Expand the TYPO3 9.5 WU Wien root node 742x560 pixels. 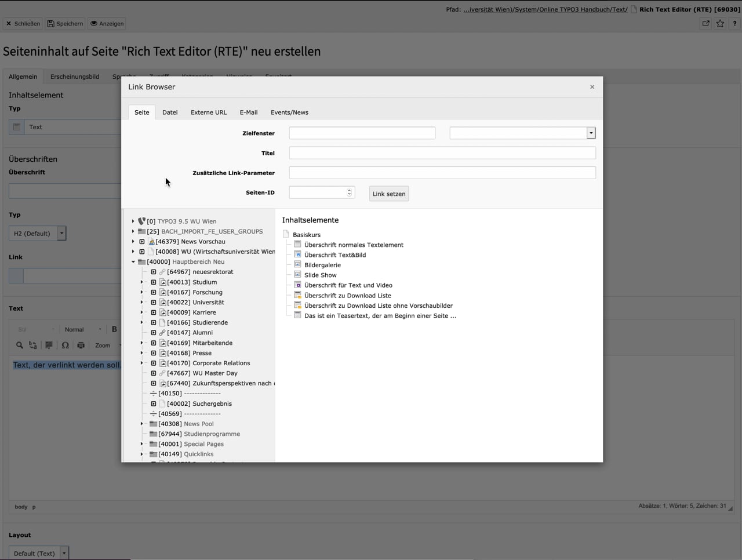click(x=133, y=221)
